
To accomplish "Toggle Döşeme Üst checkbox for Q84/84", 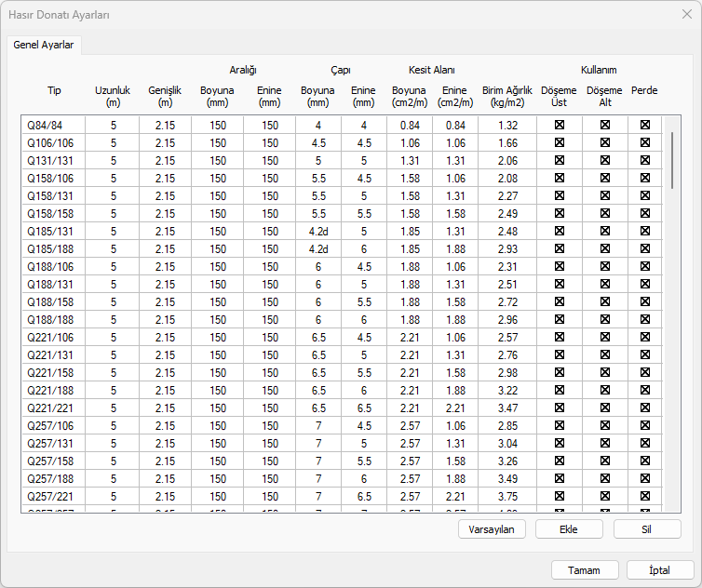I will [560, 125].
